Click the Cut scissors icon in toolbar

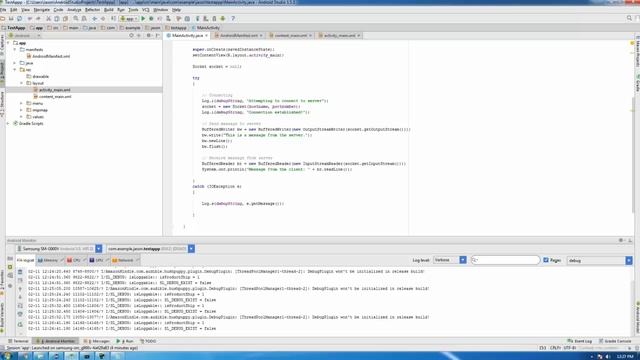[x=48, y=18]
